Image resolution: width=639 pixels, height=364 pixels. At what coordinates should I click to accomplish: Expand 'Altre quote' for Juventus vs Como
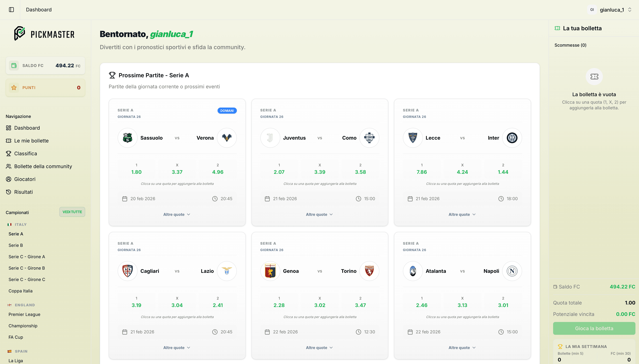click(x=319, y=214)
